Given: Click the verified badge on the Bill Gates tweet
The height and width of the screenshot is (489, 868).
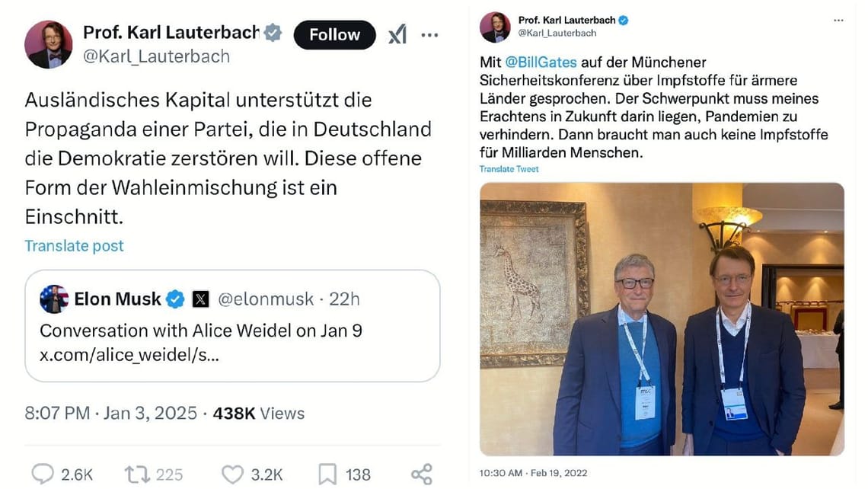Looking at the screenshot, I should pyautogui.click(x=624, y=21).
